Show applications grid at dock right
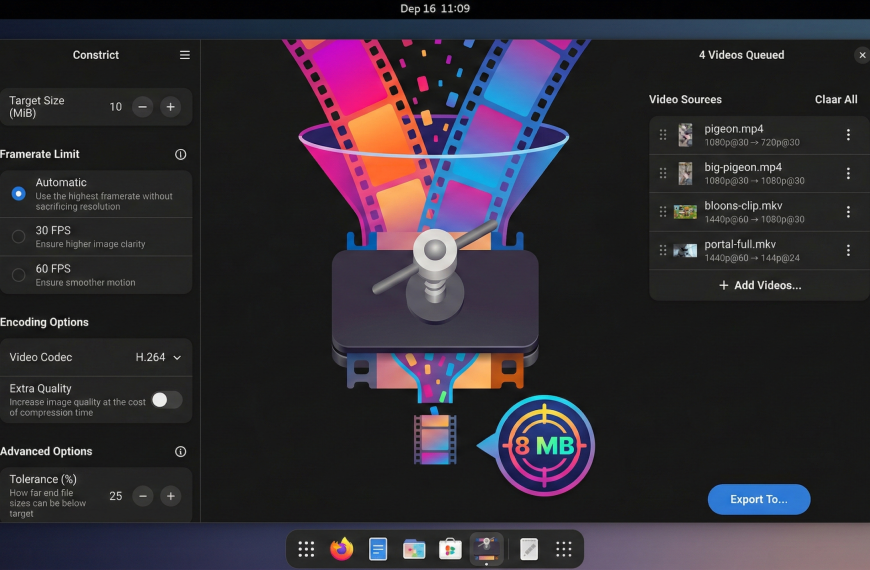The height and width of the screenshot is (570, 870). pos(564,549)
